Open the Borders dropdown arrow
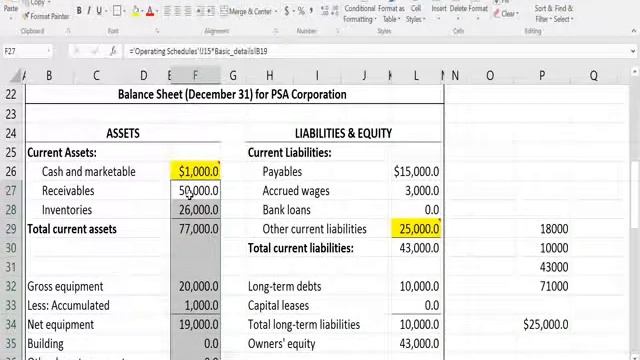640x360 pixels. 124,11
